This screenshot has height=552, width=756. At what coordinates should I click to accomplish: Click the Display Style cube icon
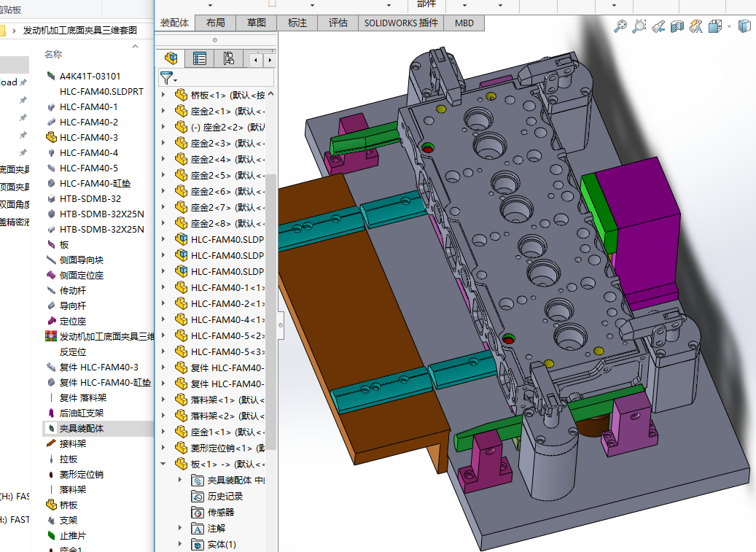click(x=744, y=26)
